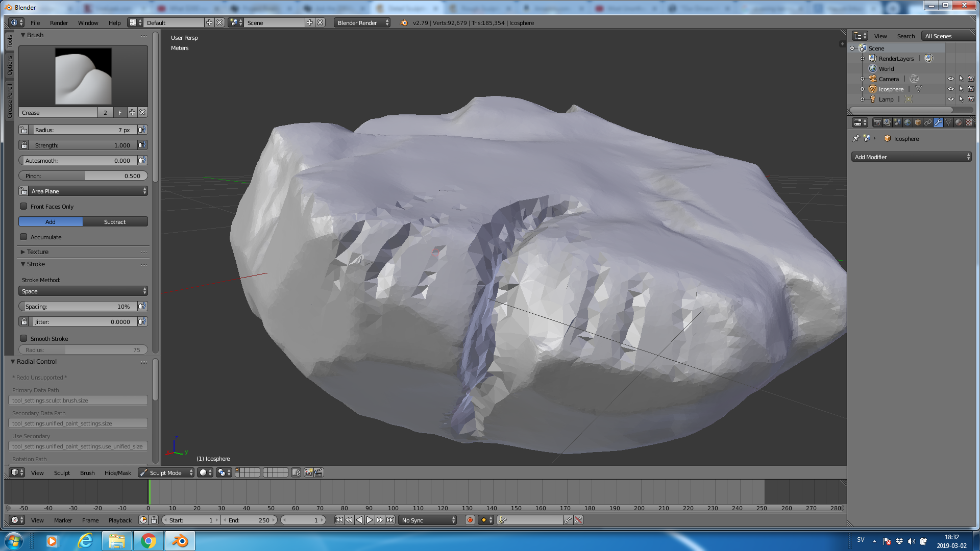The height and width of the screenshot is (551, 980).
Task: Enable the Front Faces Only checkbox
Action: [x=23, y=207]
